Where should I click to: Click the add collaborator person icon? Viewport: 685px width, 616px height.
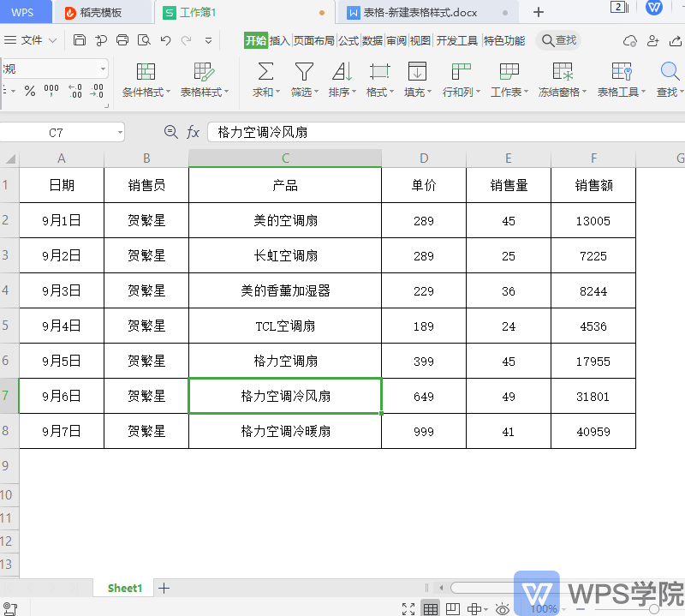pos(652,40)
